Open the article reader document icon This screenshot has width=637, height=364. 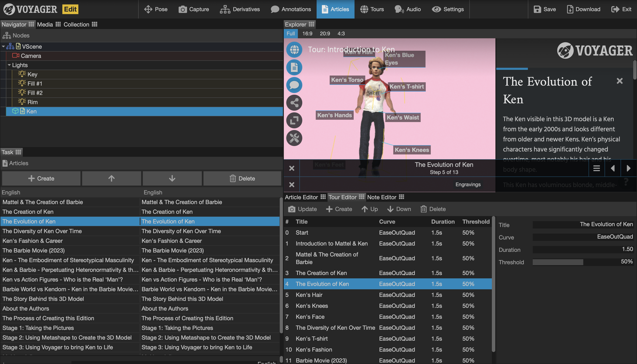click(294, 67)
